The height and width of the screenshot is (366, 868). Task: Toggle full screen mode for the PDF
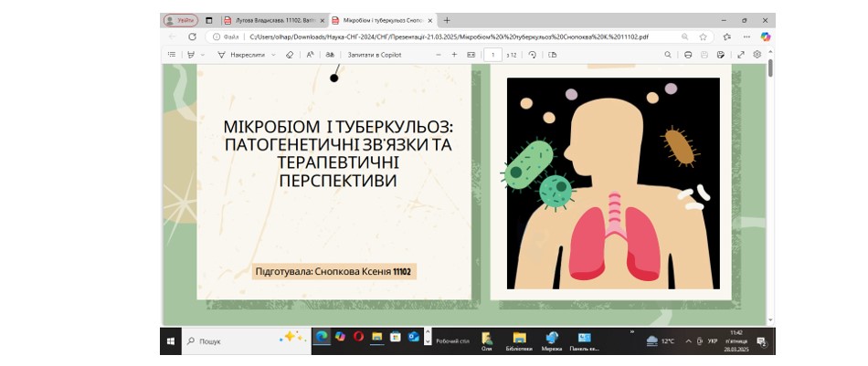740,55
